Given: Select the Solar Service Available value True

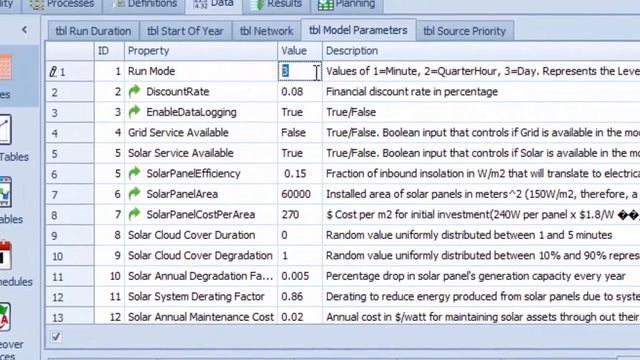Looking at the screenshot, I should (292, 153).
